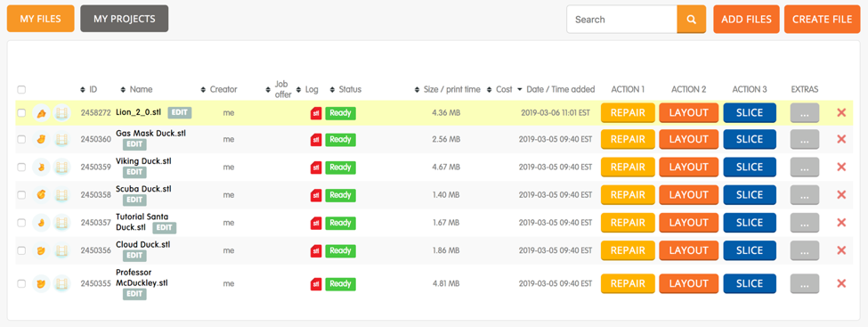Viewport: 868px width, 327px height.
Task: Switch to the MY FILES tab
Action: (40, 19)
